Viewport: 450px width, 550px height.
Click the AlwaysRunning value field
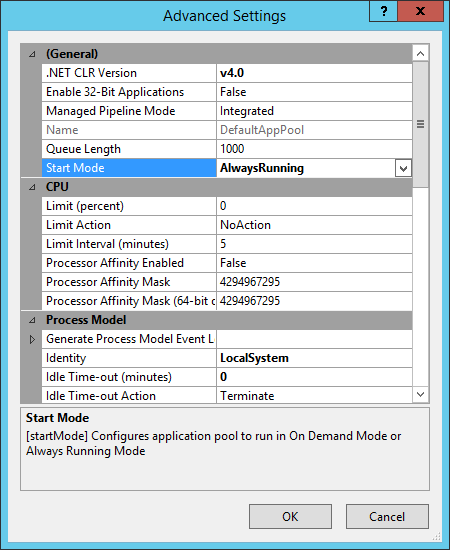(306, 168)
